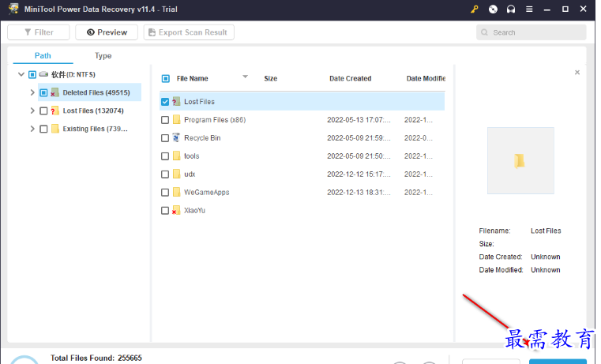Image resolution: width=601 pixels, height=364 pixels.
Task: Check the Existing Files tree checkbox
Action: tap(43, 129)
